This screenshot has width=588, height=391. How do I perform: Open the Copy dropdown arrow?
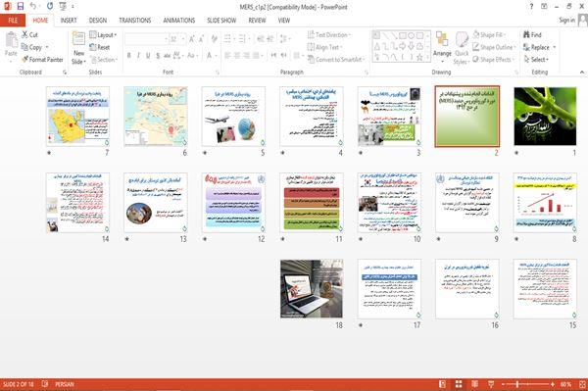tap(47, 47)
